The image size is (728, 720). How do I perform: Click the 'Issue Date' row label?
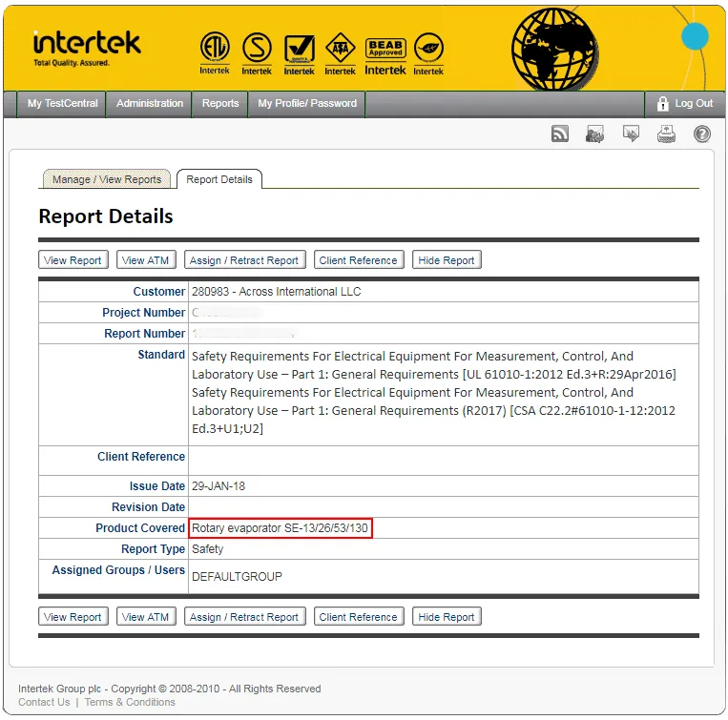(156, 485)
